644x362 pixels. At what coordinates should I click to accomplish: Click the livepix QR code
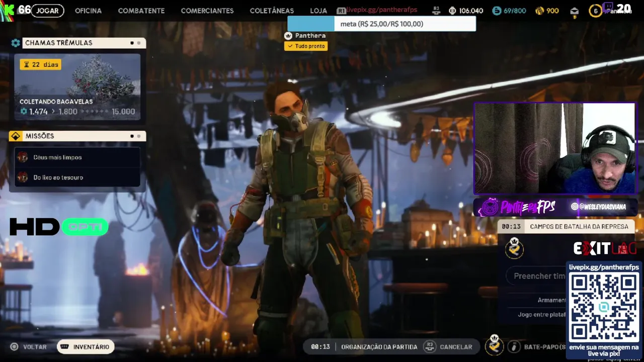pos(604,307)
